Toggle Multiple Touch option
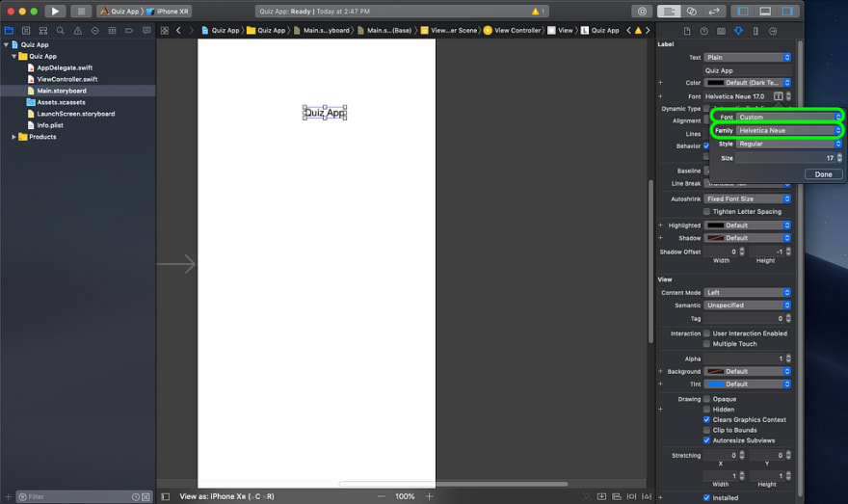 click(x=707, y=343)
